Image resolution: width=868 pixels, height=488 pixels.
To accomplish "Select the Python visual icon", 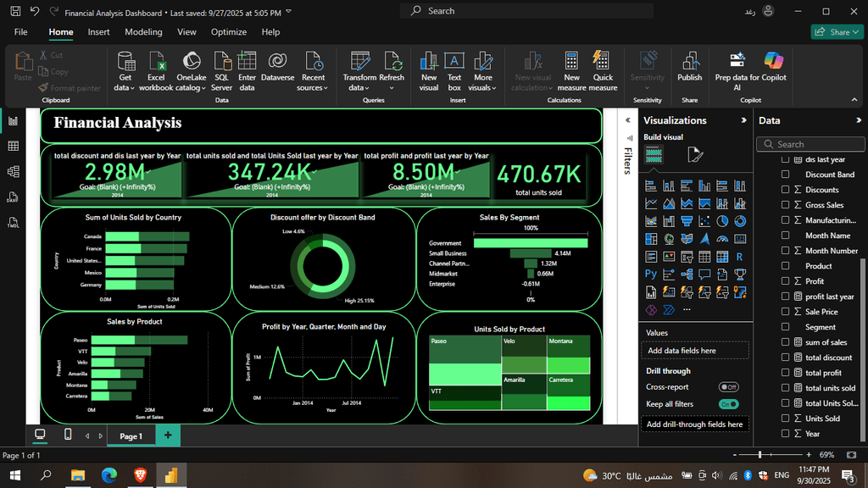I will coord(651,274).
